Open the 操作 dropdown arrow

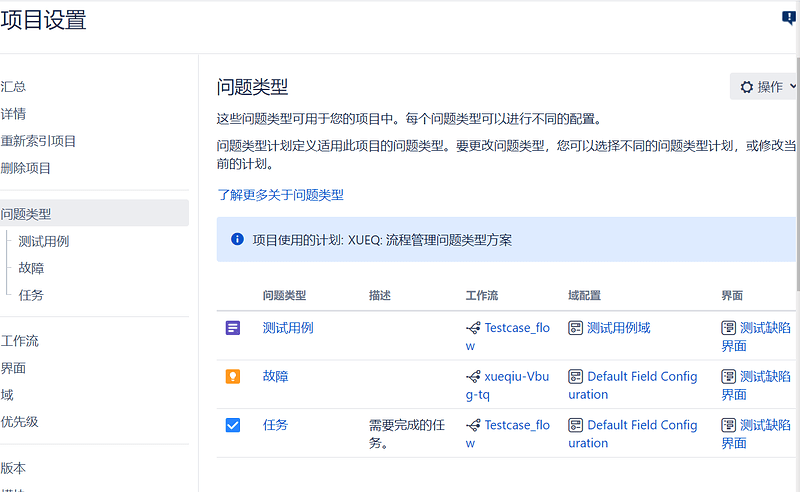793,86
